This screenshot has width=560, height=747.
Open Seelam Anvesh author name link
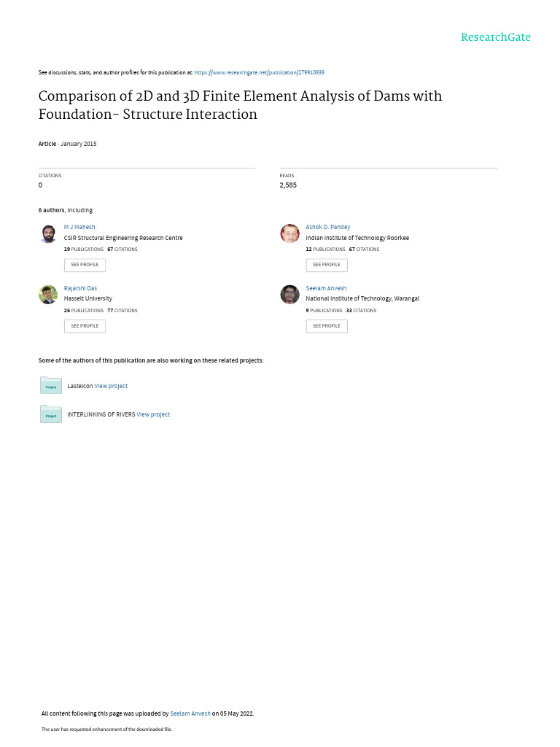(326, 288)
